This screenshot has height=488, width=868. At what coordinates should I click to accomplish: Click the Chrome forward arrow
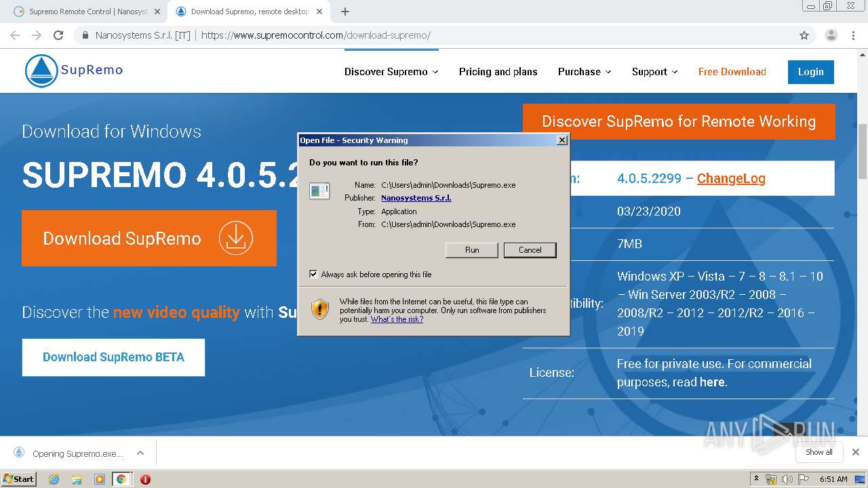point(37,35)
